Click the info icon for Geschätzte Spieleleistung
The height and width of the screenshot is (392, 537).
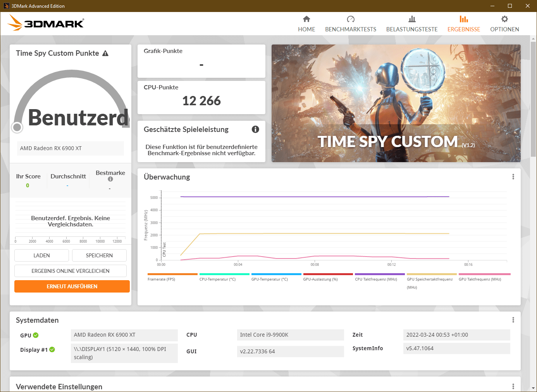[255, 129]
